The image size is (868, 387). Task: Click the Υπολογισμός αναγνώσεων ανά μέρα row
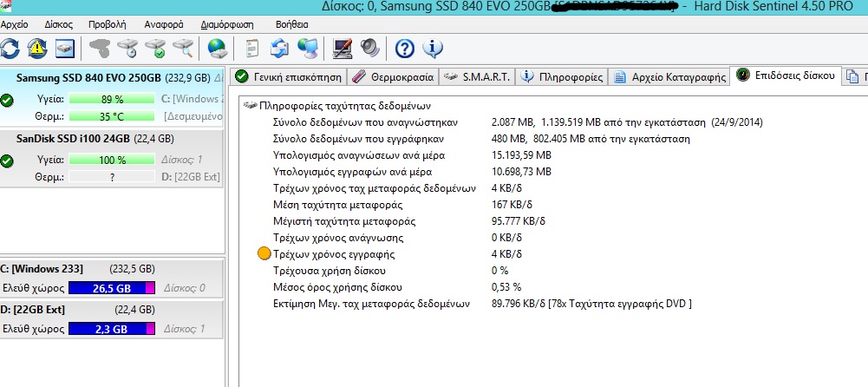point(413,155)
